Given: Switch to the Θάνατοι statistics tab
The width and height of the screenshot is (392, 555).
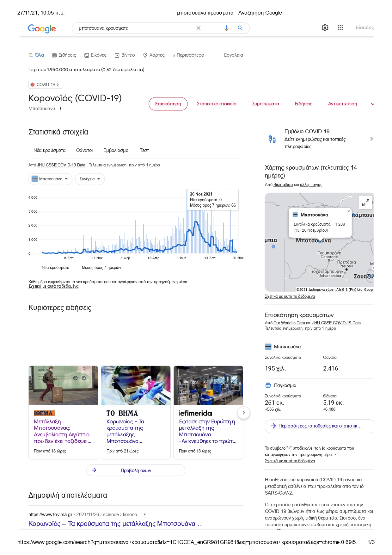Looking at the screenshot, I should point(84,150).
